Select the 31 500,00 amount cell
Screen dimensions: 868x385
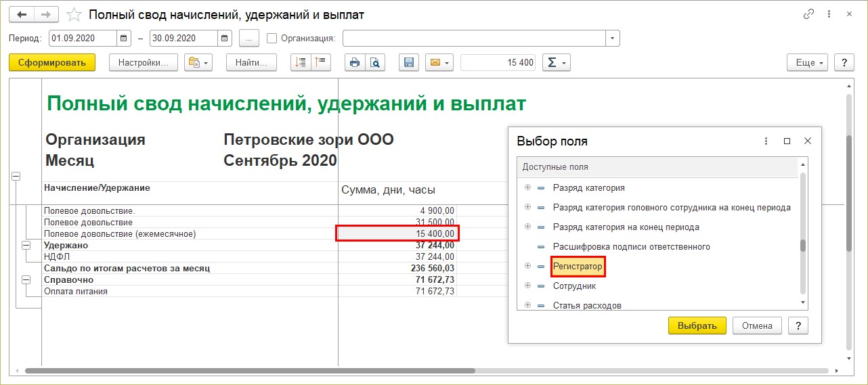[x=397, y=222]
